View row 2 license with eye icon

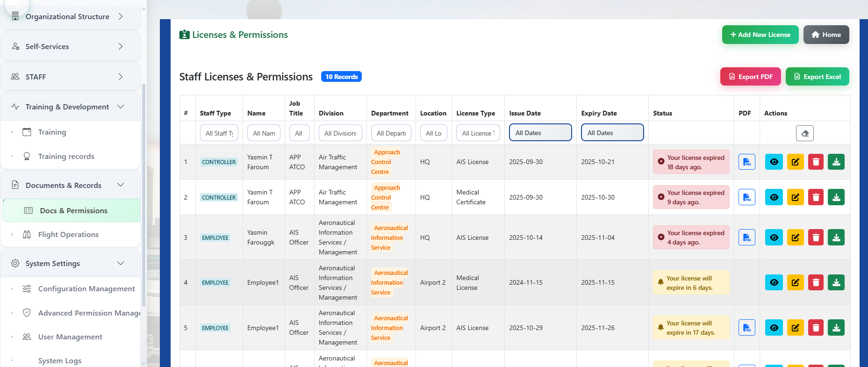774,197
